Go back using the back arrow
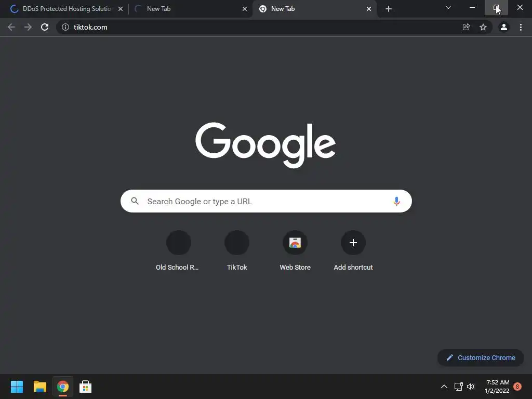Viewport: 532px width, 399px height. 11,27
